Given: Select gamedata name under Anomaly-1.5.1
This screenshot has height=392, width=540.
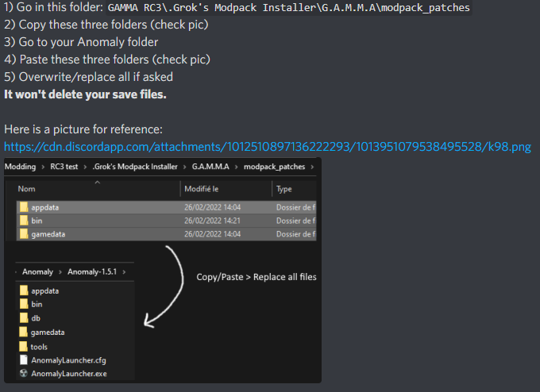Looking at the screenshot, I should point(48,332).
